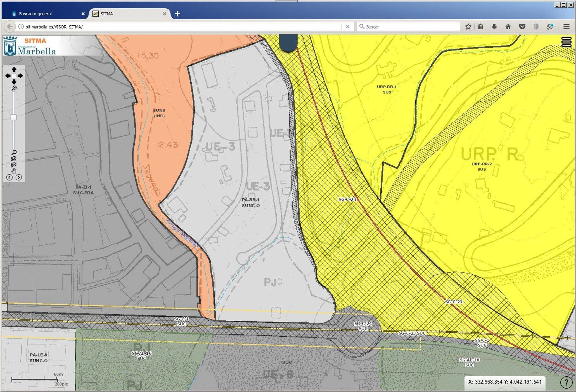This screenshot has height=392, width=576.
Task: Activate zoom-in by rectangle tool
Action: 14,159
